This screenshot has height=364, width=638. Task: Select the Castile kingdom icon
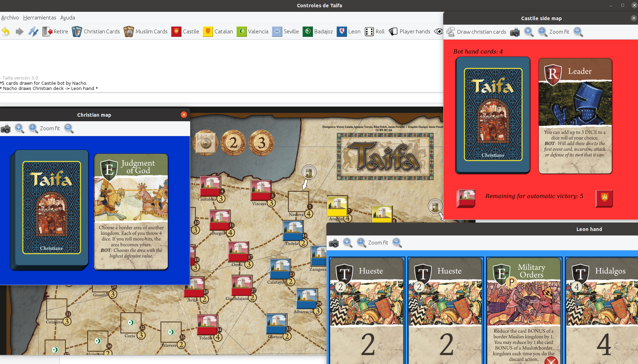click(x=185, y=32)
